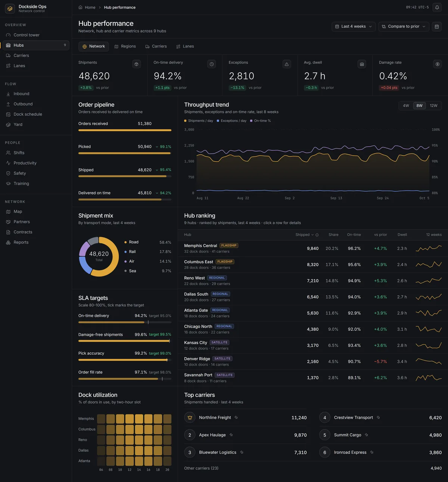Click the Home icon in the breadcrumb
The height and width of the screenshot is (482, 448).
point(80,7)
